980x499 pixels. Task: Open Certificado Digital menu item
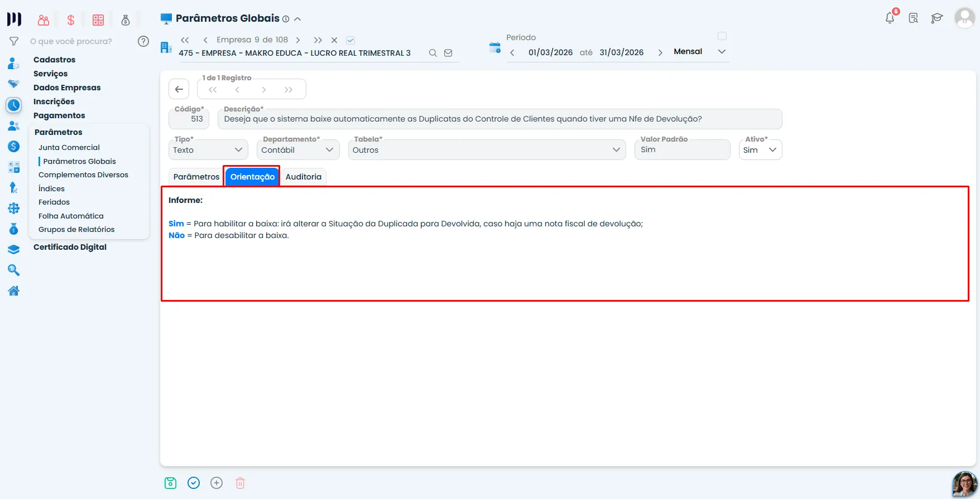(x=70, y=247)
